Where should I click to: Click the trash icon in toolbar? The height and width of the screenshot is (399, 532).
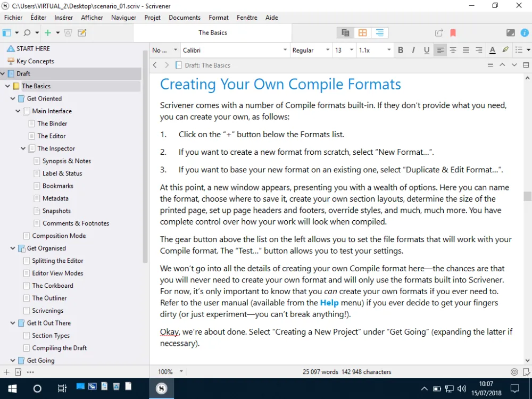[x=68, y=33]
